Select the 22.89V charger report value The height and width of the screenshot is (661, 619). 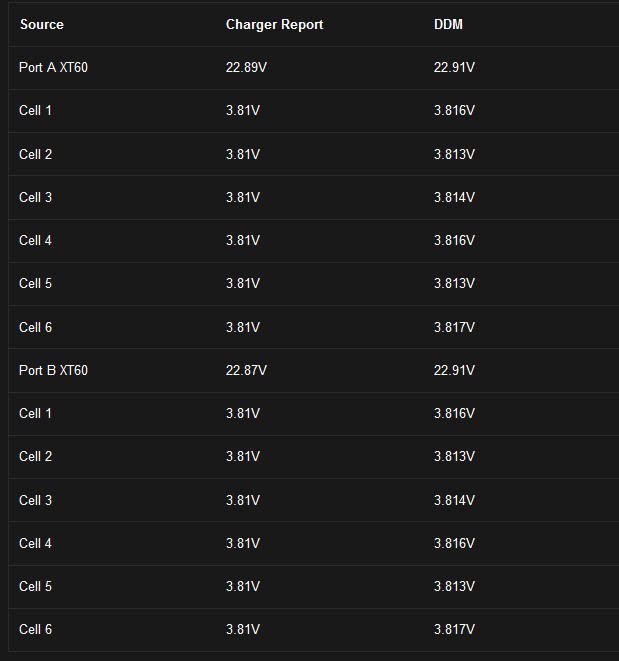246,67
